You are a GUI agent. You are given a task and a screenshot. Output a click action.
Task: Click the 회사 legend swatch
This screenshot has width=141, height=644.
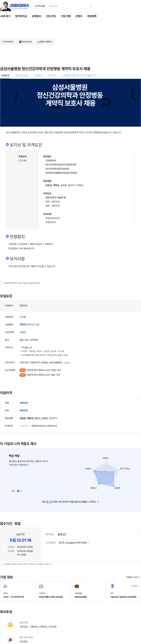(x=10, y=491)
